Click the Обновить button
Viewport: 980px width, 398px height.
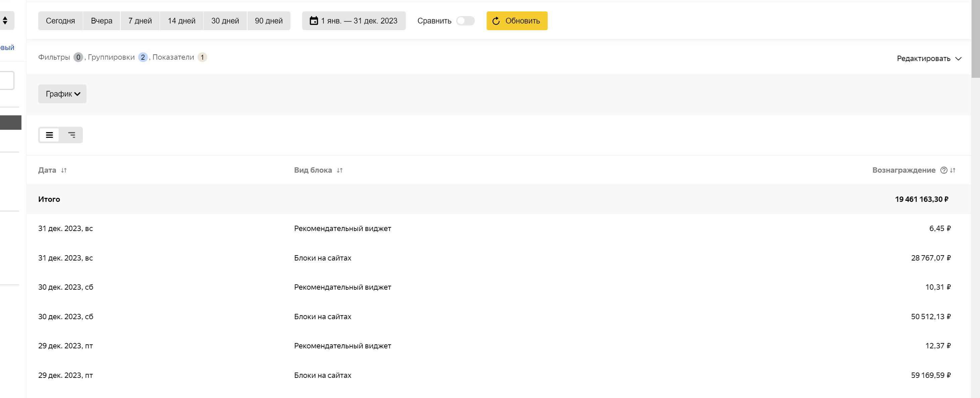point(517,20)
